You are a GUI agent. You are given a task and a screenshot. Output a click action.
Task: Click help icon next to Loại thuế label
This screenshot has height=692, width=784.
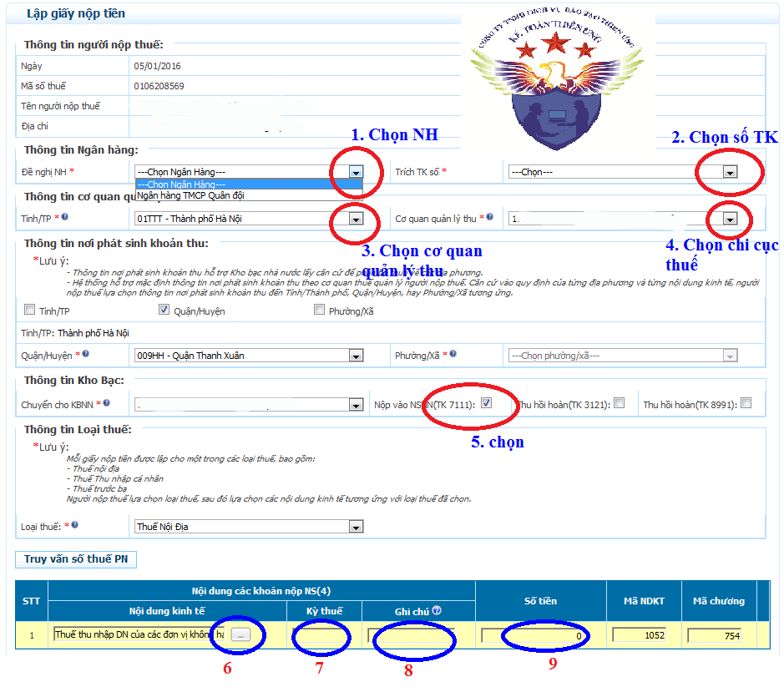coord(75,526)
